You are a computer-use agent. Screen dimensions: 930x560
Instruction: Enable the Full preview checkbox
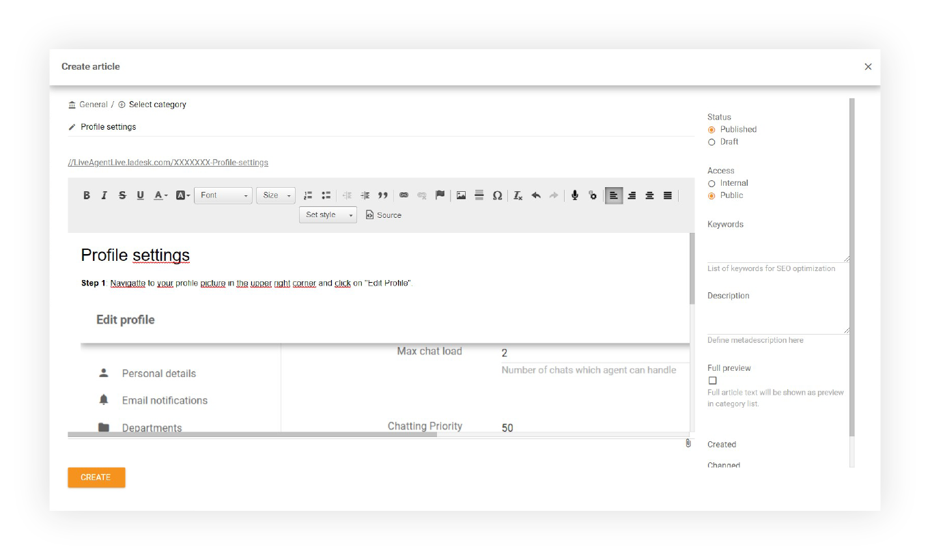(712, 380)
